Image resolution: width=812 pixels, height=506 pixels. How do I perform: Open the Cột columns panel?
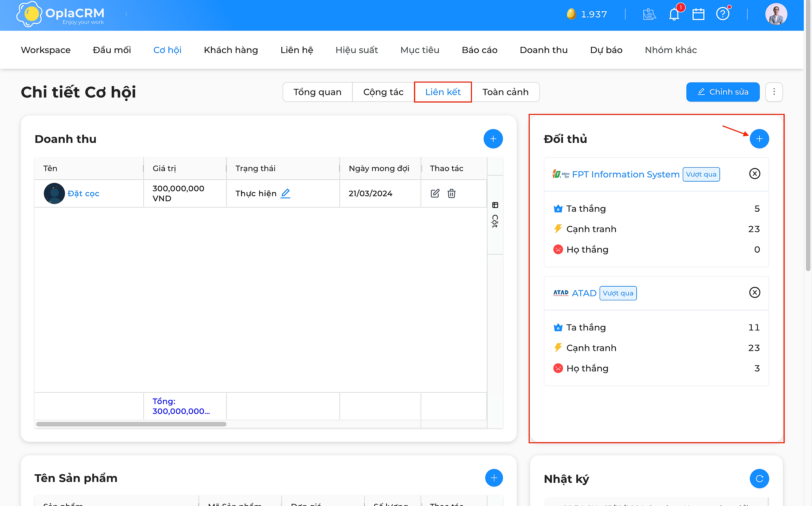[x=495, y=215]
